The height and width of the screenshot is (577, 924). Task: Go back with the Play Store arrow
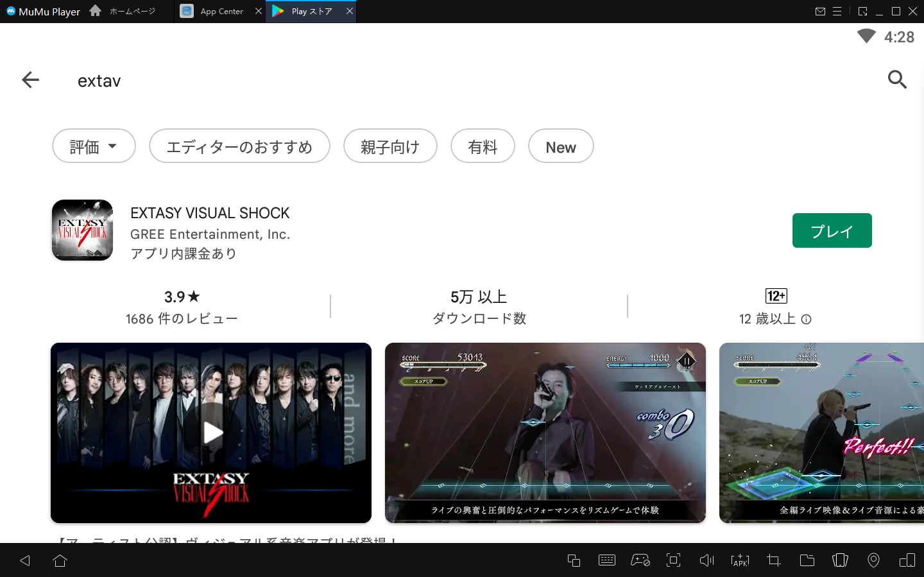tap(30, 80)
